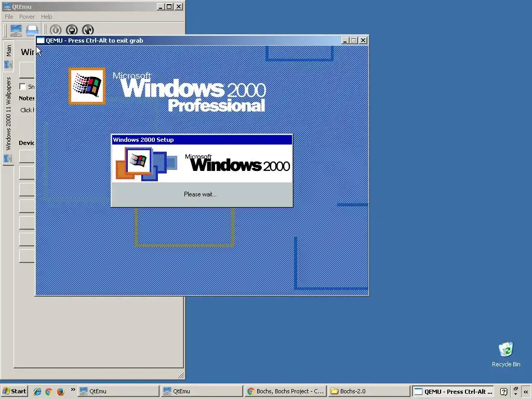
Task: Click the Devices heading in QtEmu
Action: point(26,143)
